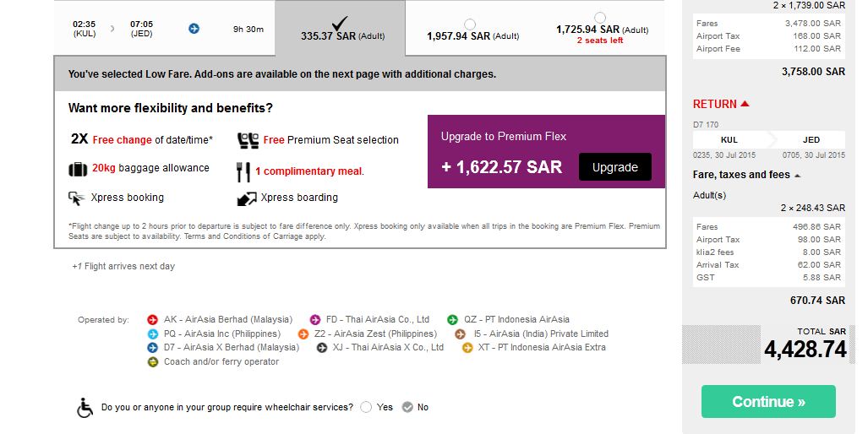Click the complimentary meal fork-knife icon
This screenshot has height=434, width=868.
[x=243, y=171]
